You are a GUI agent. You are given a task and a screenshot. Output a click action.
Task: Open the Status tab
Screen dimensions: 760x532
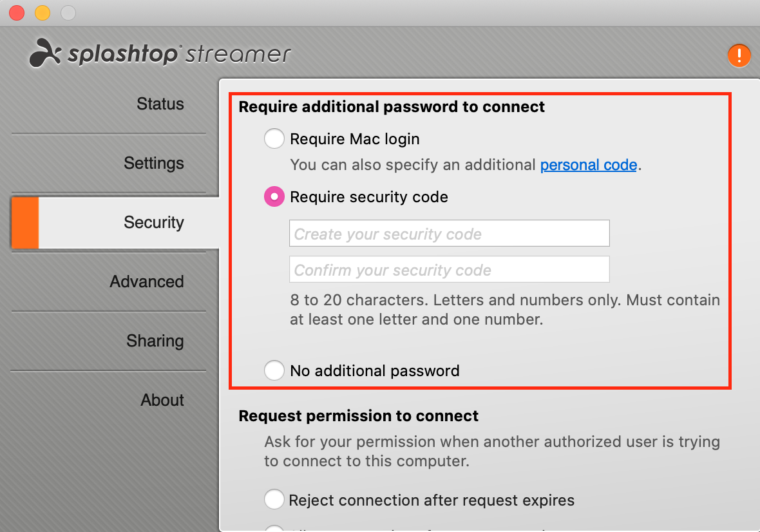tap(160, 104)
